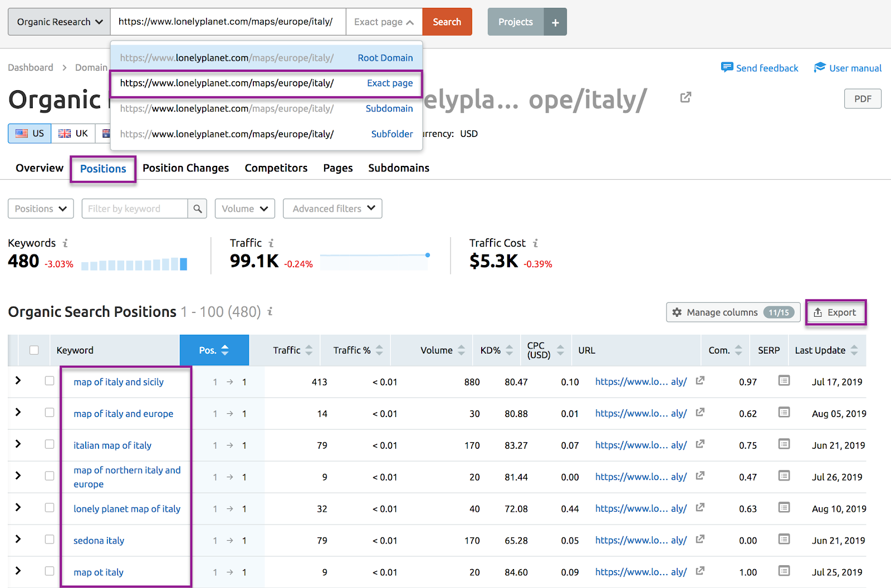Viewport: 891px width, 588px height.
Task: Click the orange Search button
Action: click(x=447, y=22)
